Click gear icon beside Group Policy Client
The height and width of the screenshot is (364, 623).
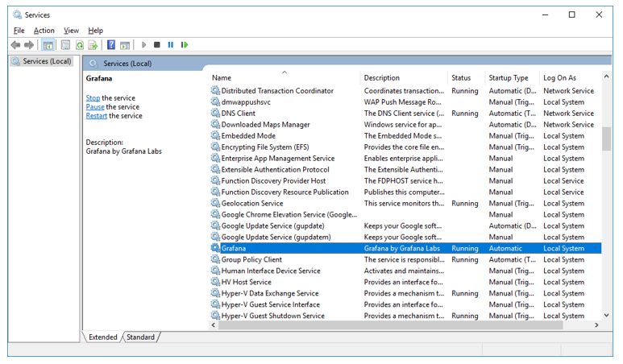215,259
